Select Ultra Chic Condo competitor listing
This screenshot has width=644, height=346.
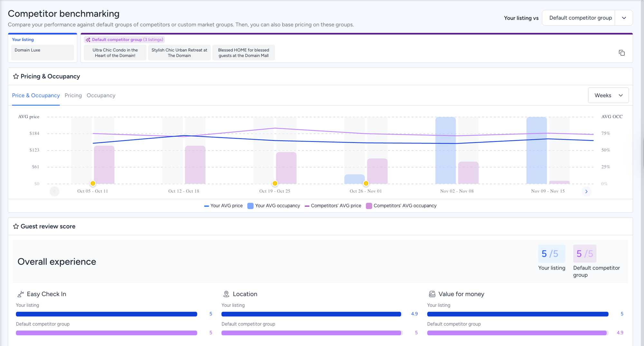115,53
